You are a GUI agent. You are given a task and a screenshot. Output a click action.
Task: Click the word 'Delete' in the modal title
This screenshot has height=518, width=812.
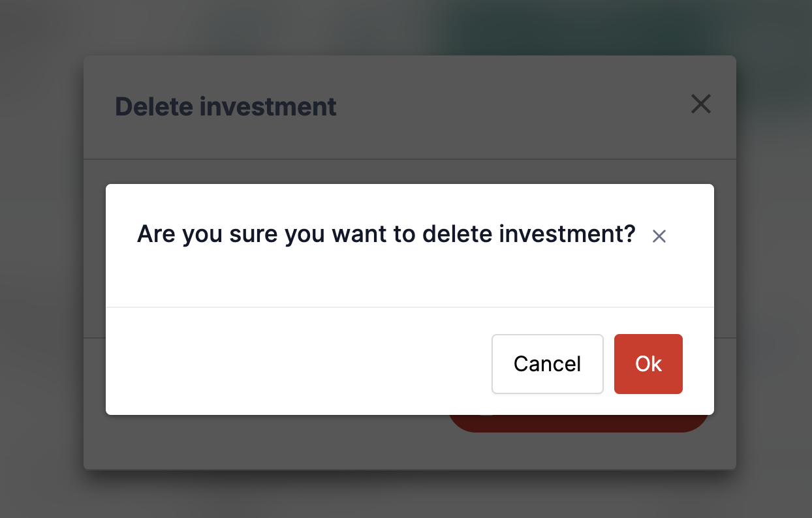[154, 106]
